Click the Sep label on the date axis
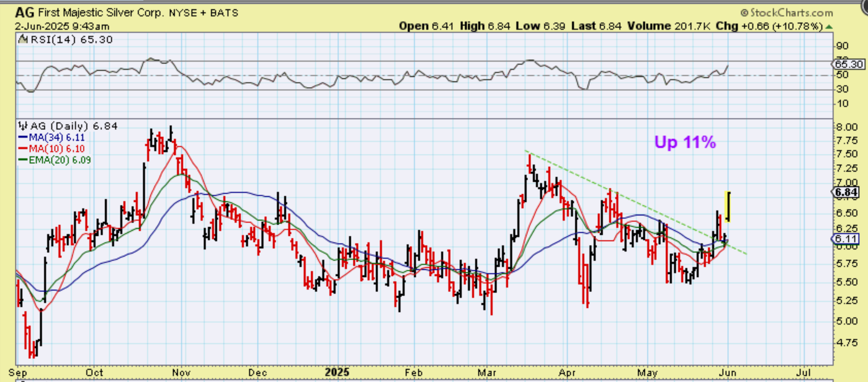Screen dimensions: 868x382 tap(18, 373)
